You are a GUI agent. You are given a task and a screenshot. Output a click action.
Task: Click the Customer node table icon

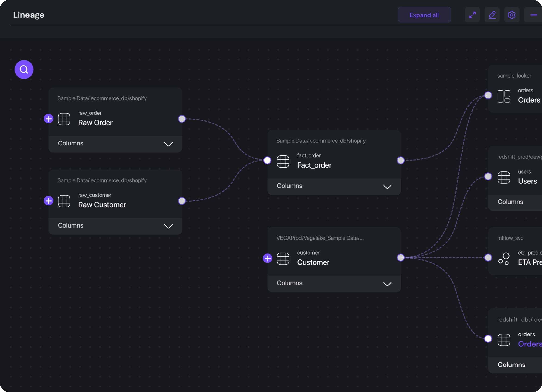click(283, 258)
